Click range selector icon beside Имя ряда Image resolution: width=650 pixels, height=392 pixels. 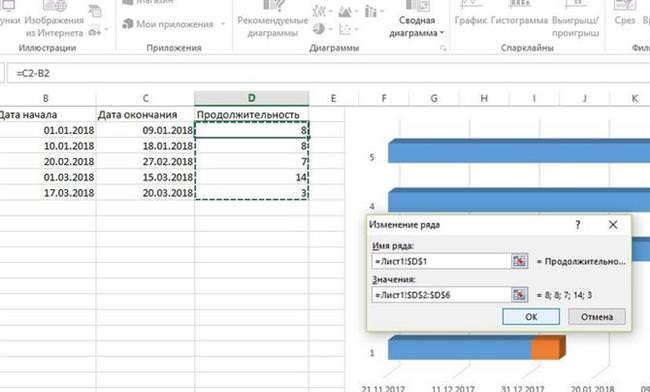click(x=519, y=261)
